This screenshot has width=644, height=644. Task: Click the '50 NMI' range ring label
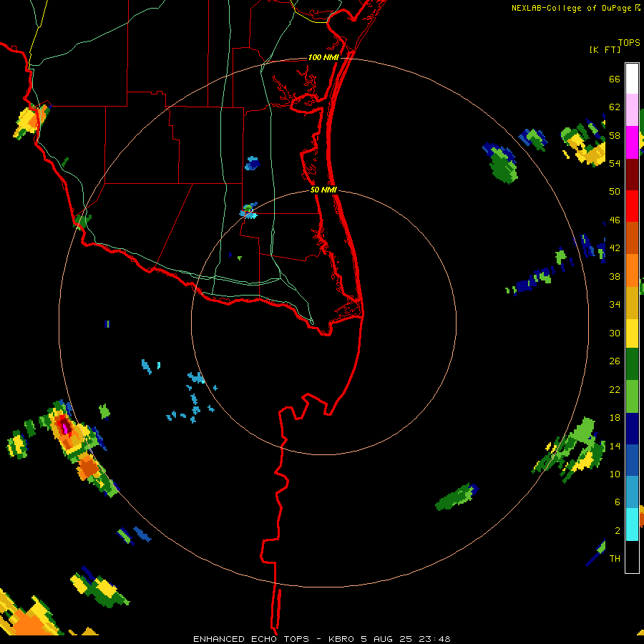pyautogui.click(x=323, y=190)
